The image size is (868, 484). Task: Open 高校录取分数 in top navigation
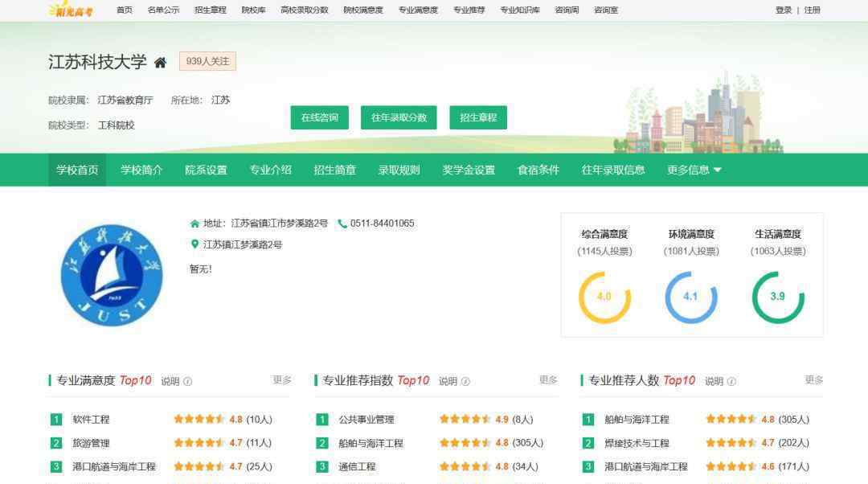[x=305, y=10]
